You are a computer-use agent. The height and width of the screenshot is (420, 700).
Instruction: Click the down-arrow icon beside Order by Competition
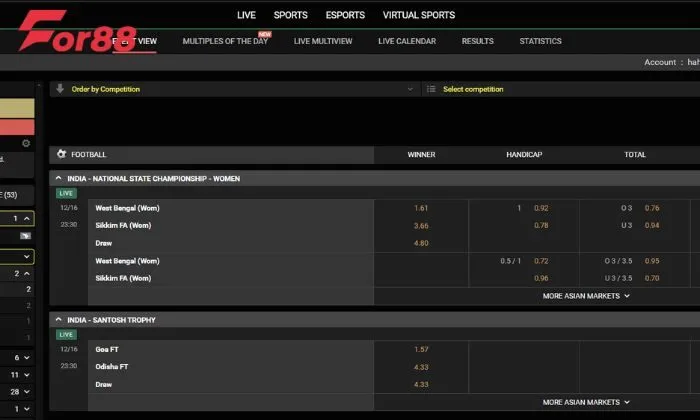coord(60,89)
